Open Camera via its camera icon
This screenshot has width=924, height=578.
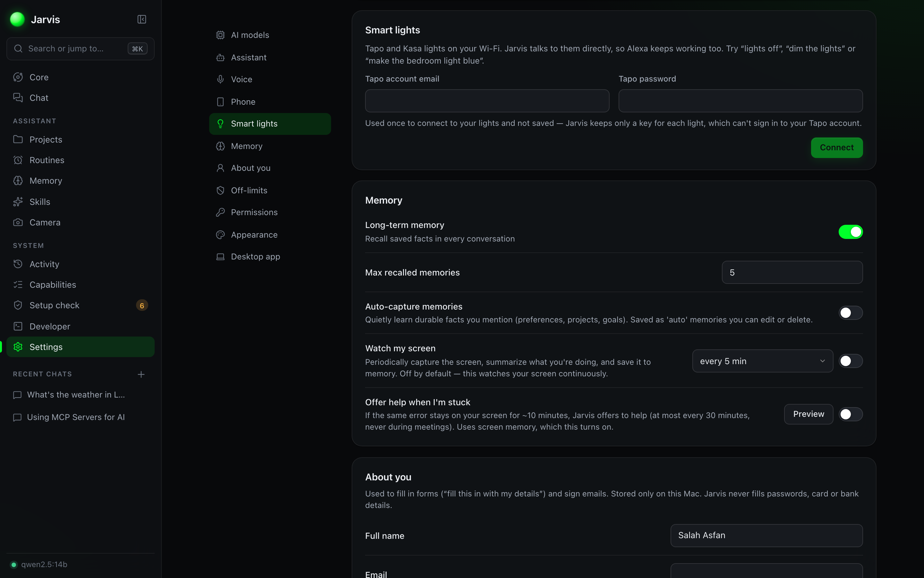pos(18,222)
